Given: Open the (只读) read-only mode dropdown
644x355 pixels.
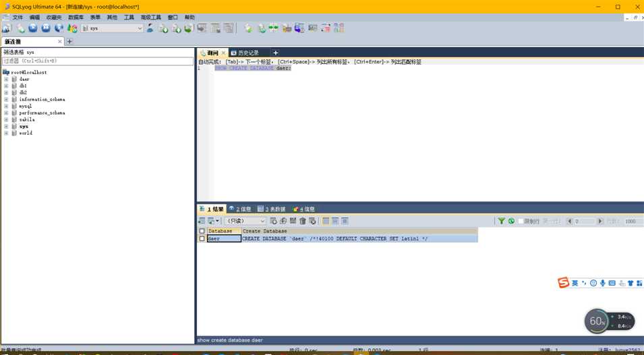Looking at the screenshot, I should [245, 221].
